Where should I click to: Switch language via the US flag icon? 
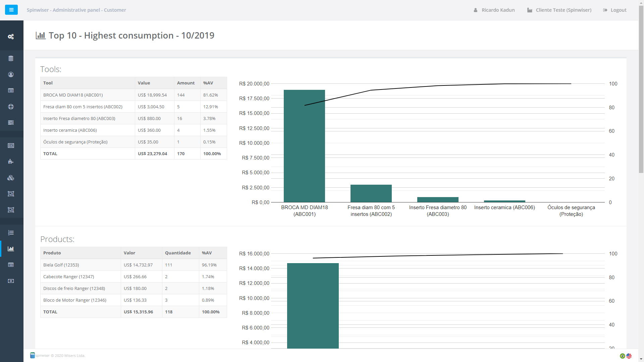point(629,356)
